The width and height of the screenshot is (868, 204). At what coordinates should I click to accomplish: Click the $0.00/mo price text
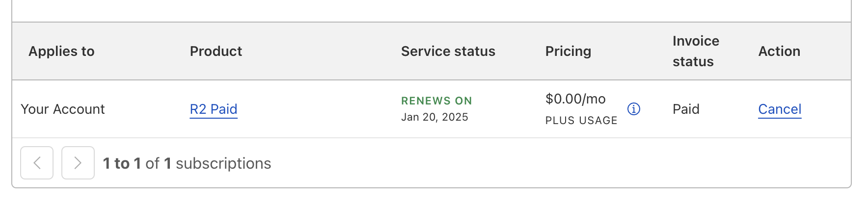coord(575,99)
